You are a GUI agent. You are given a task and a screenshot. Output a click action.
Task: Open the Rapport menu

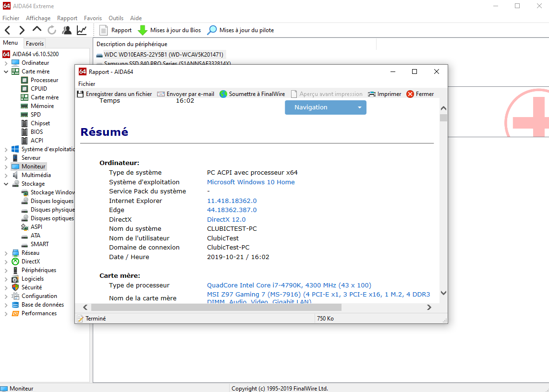pyautogui.click(x=67, y=18)
